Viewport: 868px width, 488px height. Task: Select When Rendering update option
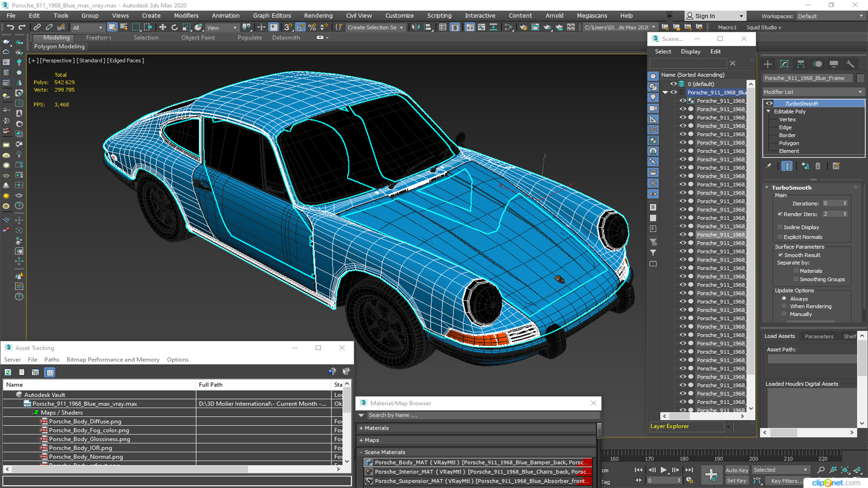784,306
